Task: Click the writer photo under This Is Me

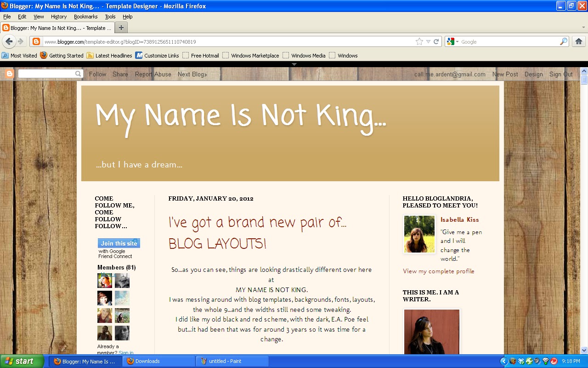Action: point(432,332)
